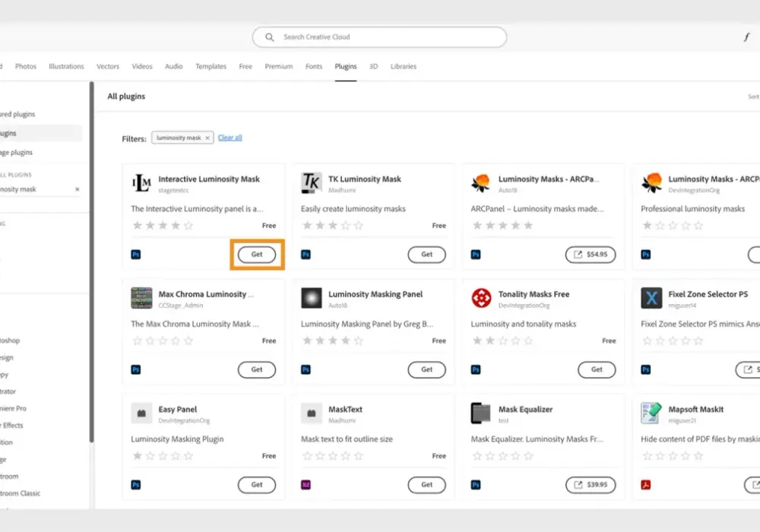Switch to the Photos tab
Viewport: 760px width, 532px height.
(x=26, y=66)
